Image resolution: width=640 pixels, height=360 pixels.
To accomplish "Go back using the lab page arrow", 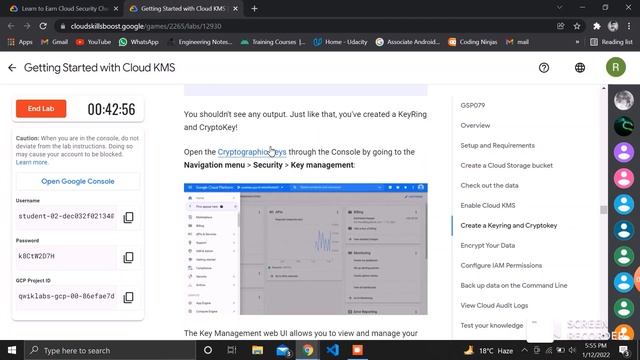I will (x=12, y=68).
